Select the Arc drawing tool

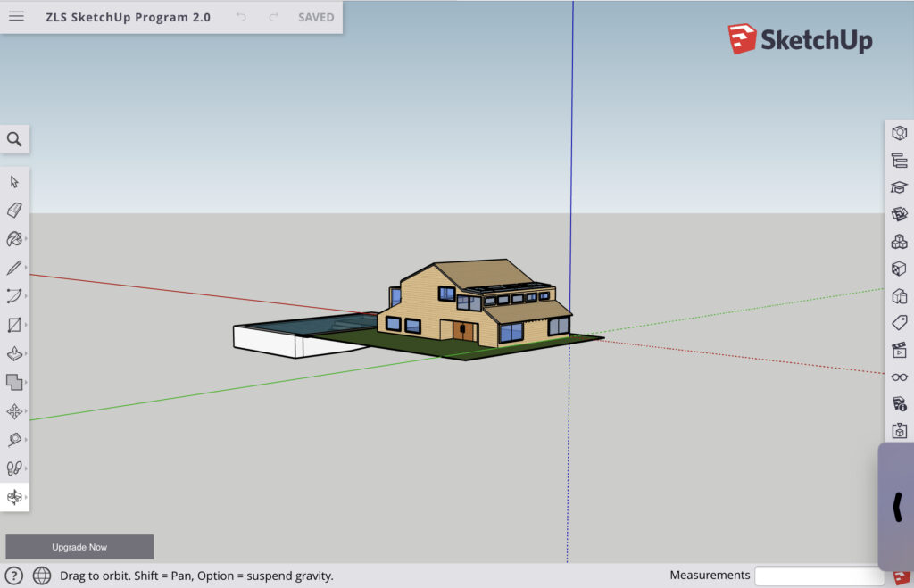pyautogui.click(x=14, y=296)
